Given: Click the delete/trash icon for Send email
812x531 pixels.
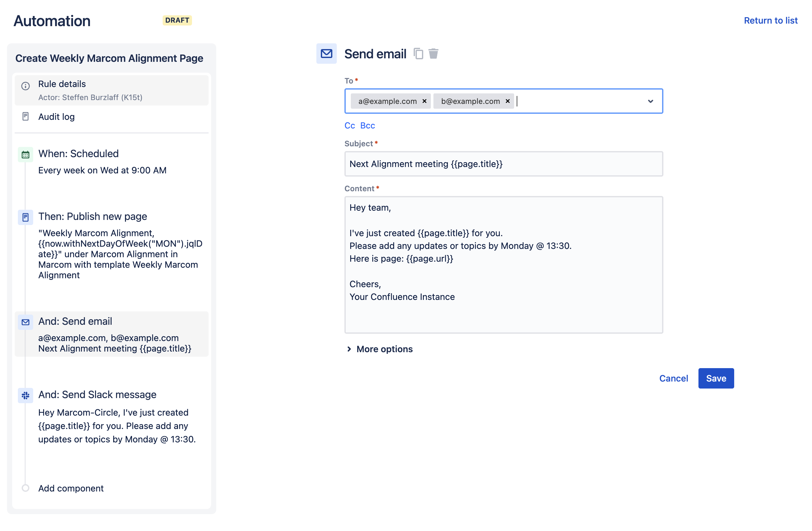Looking at the screenshot, I should pyautogui.click(x=434, y=53).
